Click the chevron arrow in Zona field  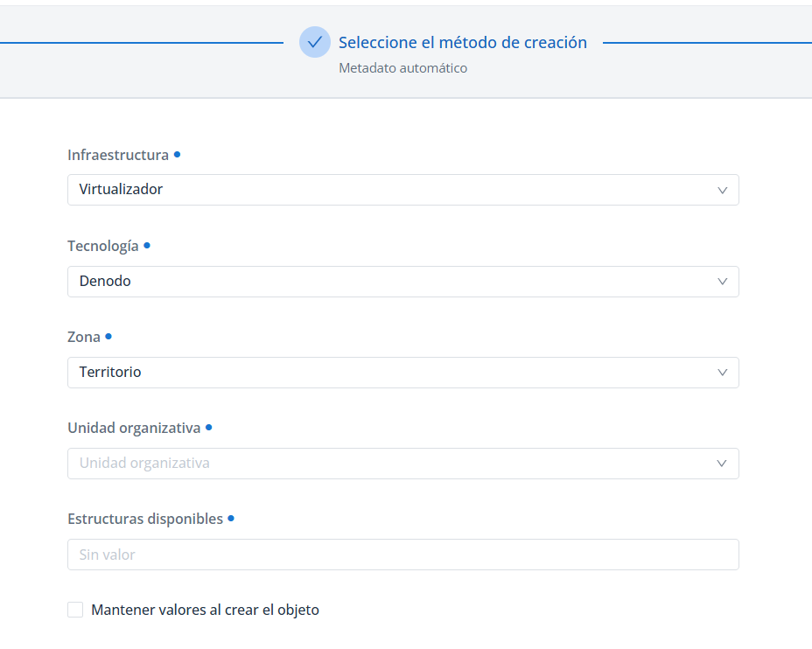click(x=722, y=373)
